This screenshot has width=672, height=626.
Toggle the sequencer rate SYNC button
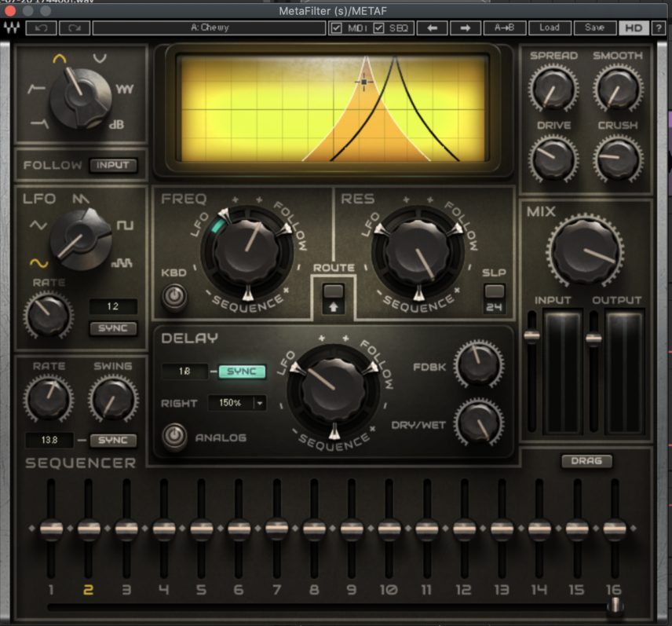click(x=113, y=441)
